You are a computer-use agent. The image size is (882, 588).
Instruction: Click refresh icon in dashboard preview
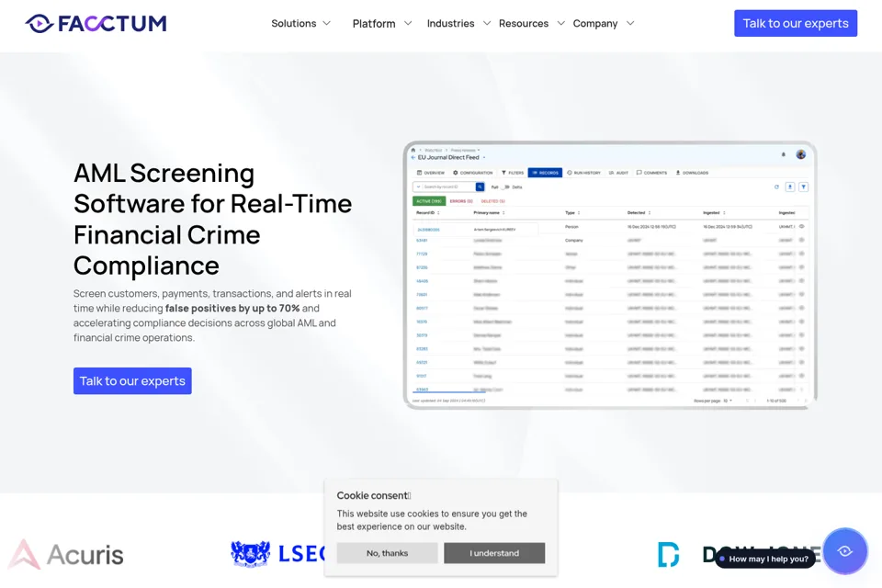point(777,187)
